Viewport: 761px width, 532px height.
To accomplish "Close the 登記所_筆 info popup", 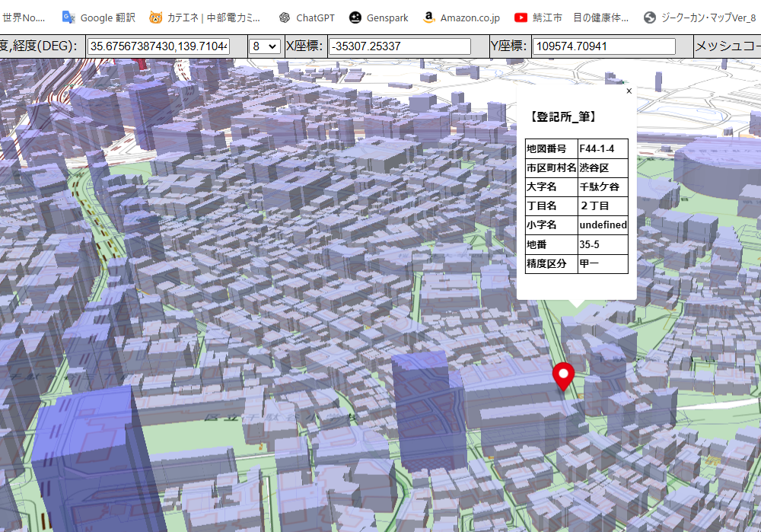I will (x=629, y=91).
